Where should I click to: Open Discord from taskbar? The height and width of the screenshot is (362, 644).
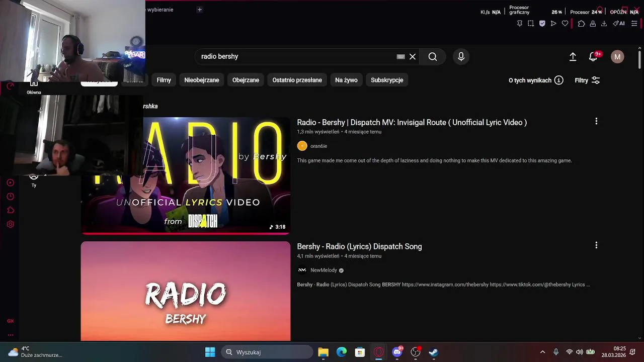point(397,352)
